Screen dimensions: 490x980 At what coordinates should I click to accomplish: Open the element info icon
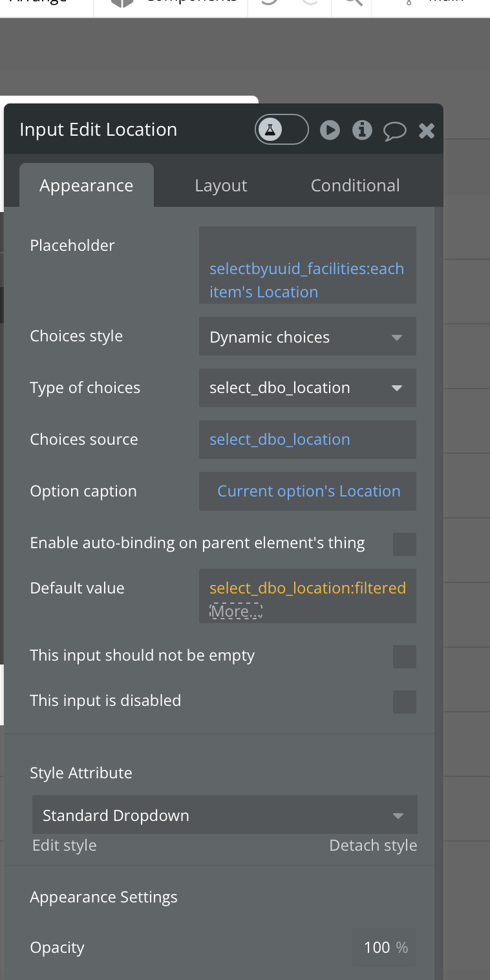click(x=362, y=130)
